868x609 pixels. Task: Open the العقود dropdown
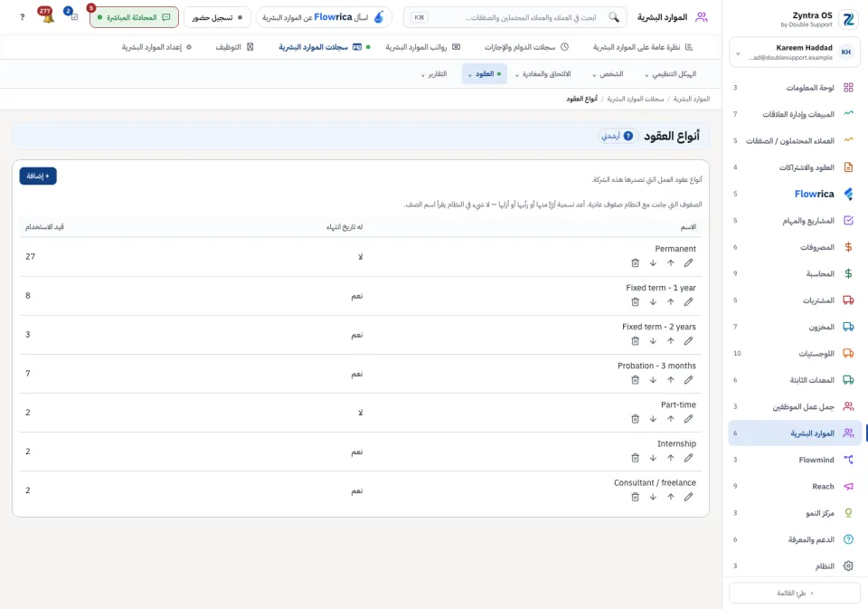click(x=485, y=73)
